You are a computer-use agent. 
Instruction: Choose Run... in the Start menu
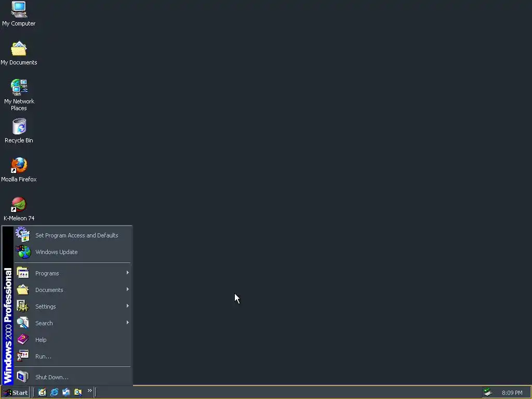point(73,356)
